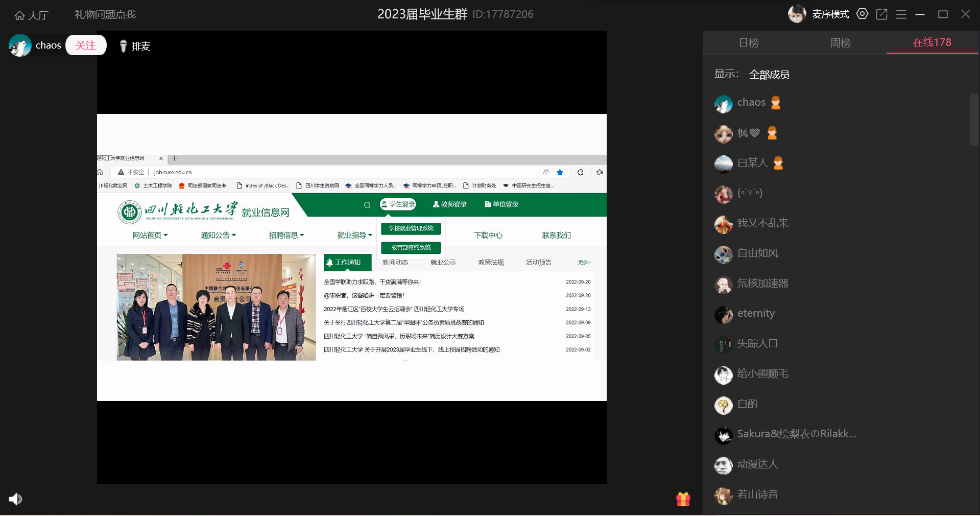The width and height of the screenshot is (980, 516).
Task: Open notice 全国学联助力求职路
Action: coord(372,282)
